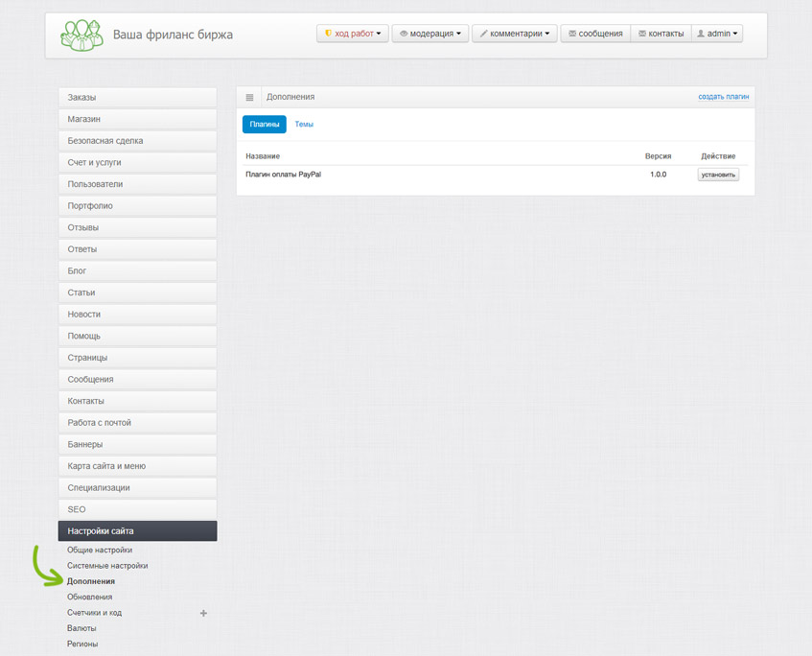Open Регионы submenu item
Viewport: 812px width, 656px height.
(x=82, y=644)
